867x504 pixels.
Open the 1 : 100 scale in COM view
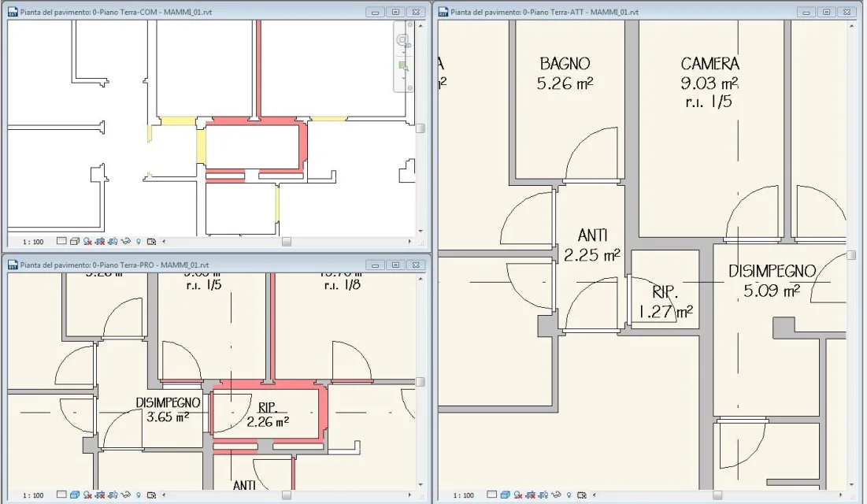(x=33, y=242)
